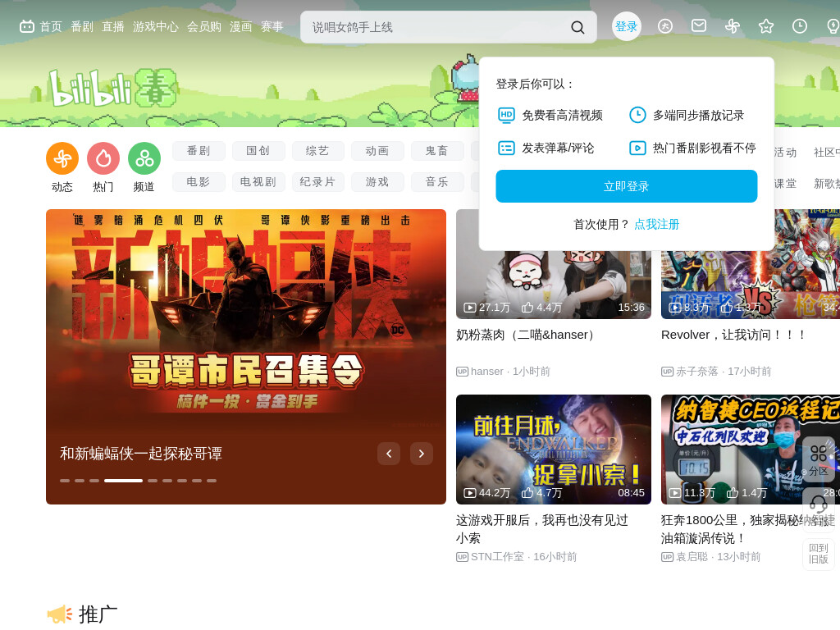Click the 立即登录 button
Screen dimensions: 840x630
[626, 186]
